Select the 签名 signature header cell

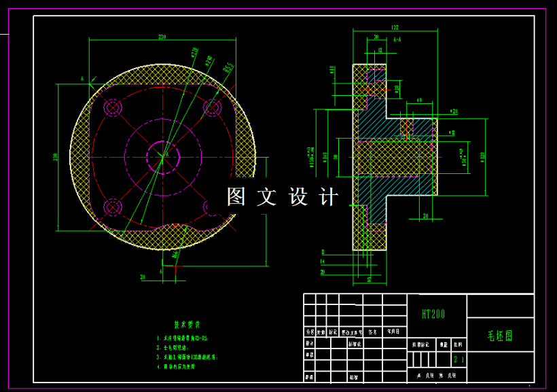(x=372, y=332)
